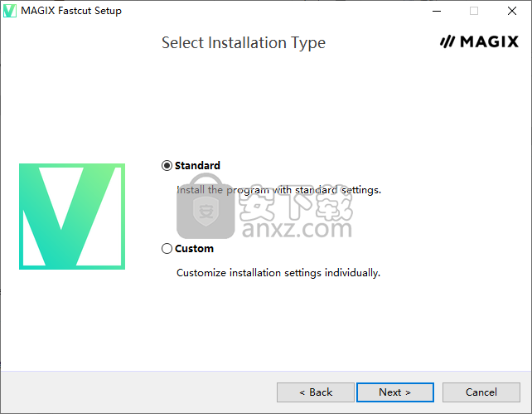Image resolution: width=532 pixels, height=414 pixels.
Task: Close the setup window with the X
Action: pyautogui.click(x=512, y=11)
